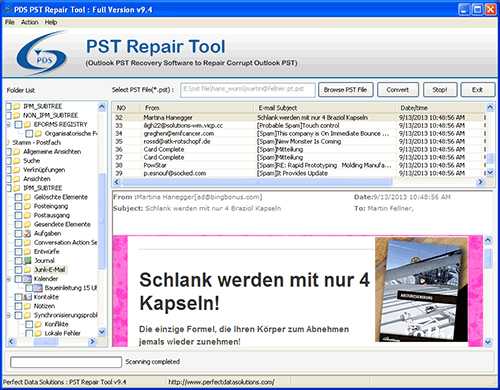
Task: Open the Action menu
Action: tap(30, 22)
